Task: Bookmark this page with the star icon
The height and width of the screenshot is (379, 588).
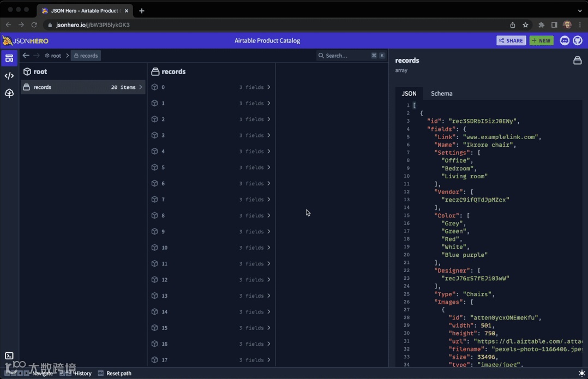Action: pos(525,25)
